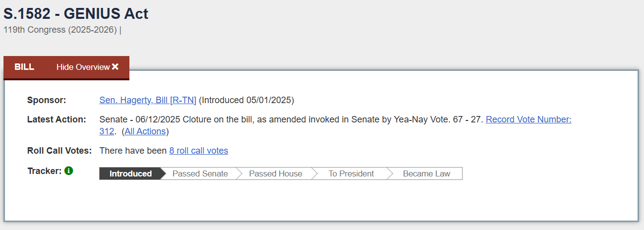Select the Passed House tracker step
This screenshot has height=230, width=644.
tap(275, 173)
